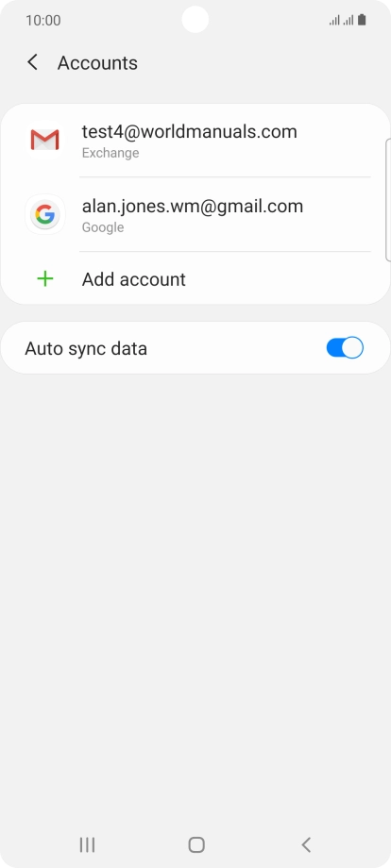The image size is (391, 868).
Task: Tap the battery icon in status bar
Action: tap(362, 21)
